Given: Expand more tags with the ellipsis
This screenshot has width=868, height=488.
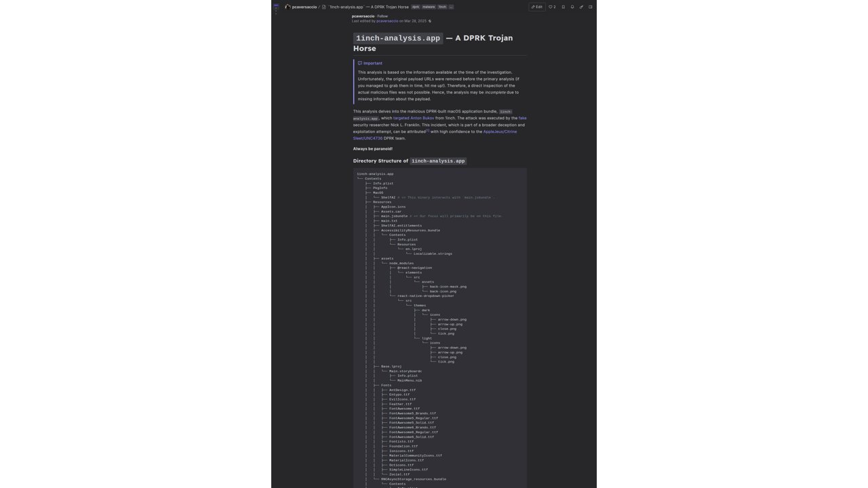Looking at the screenshot, I should pos(452,7).
